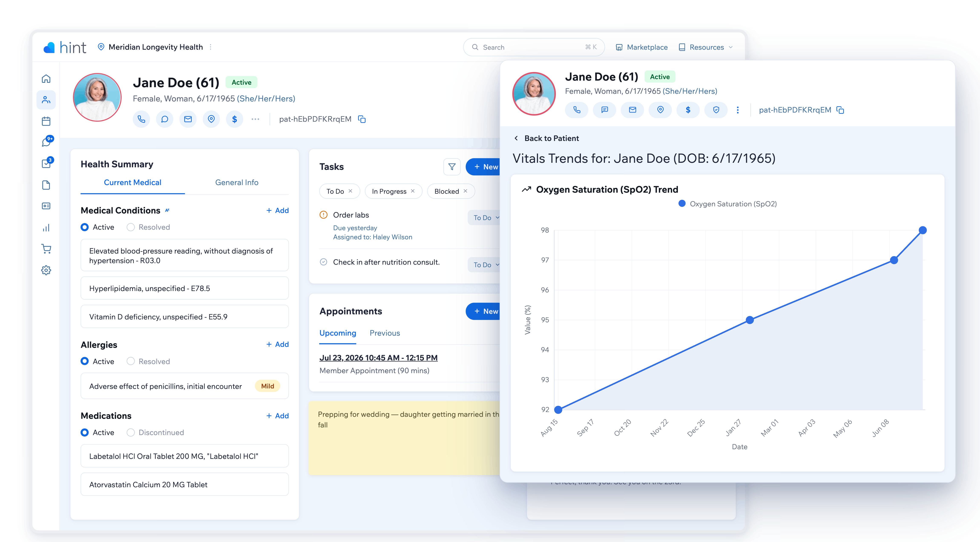Select the Patients icon in sidebar
The width and height of the screenshot is (980, 542).
(46, 100)
